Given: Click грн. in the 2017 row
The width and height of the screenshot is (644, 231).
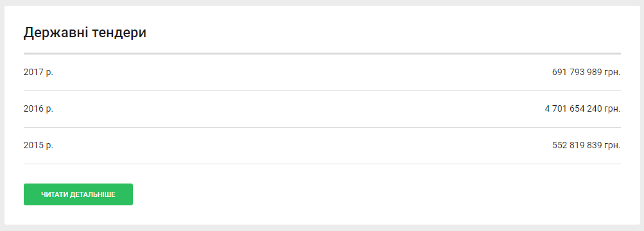Looking at the screenshot, I should click(x=613, y=73).
